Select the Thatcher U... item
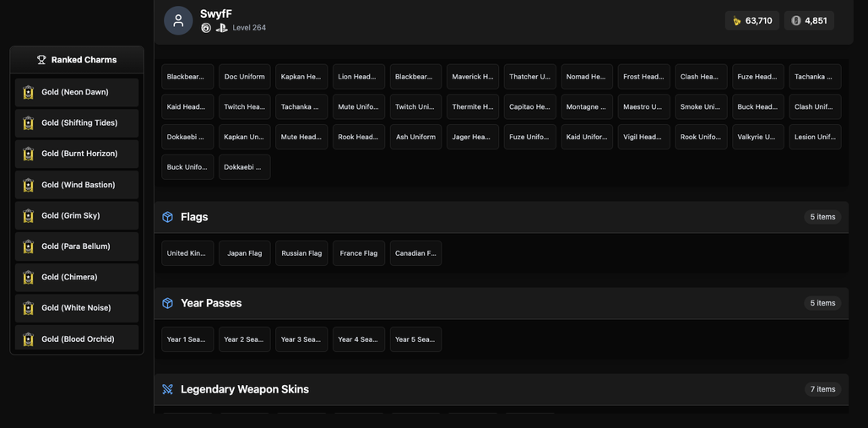 coord(529,77)
